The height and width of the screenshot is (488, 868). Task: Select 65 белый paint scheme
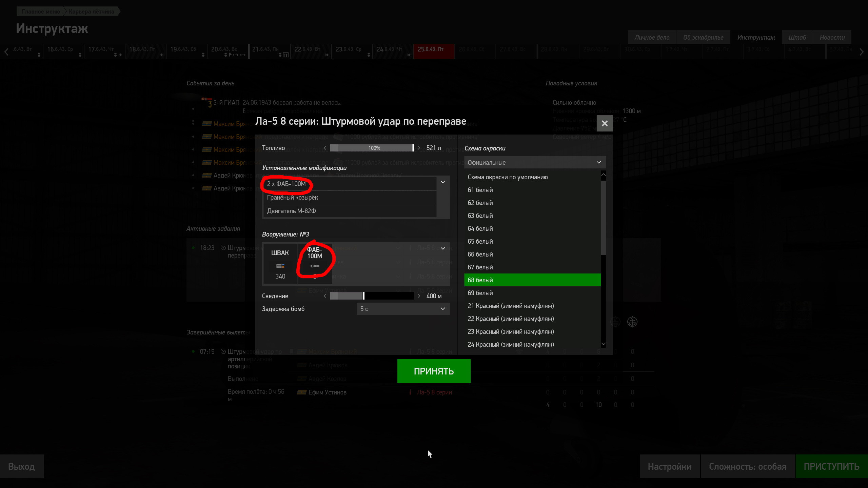coord(532,242)
